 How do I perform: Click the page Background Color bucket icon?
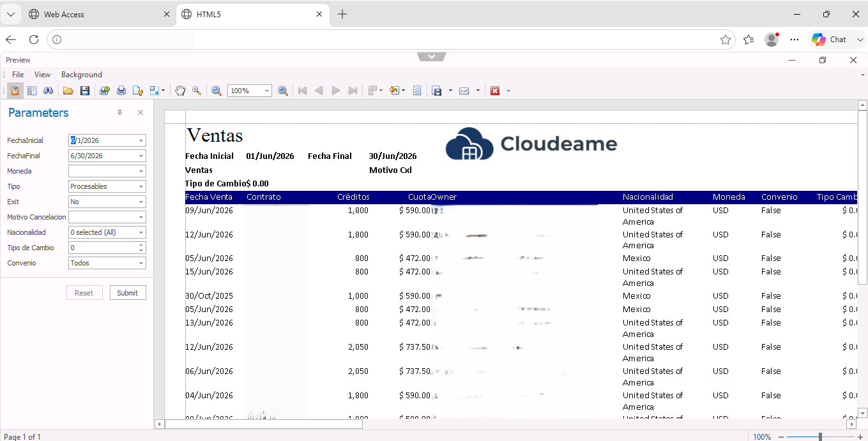coord(395,91)
